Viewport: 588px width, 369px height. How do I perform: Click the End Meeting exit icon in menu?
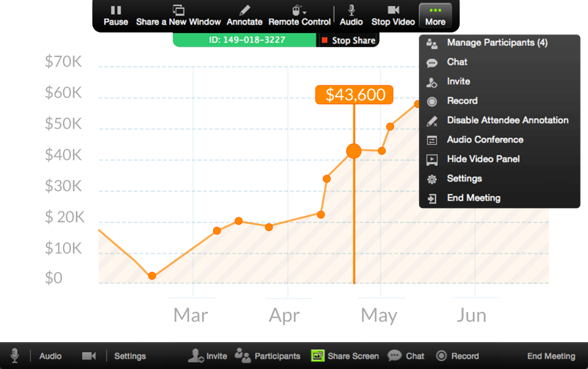pos(432,199)
